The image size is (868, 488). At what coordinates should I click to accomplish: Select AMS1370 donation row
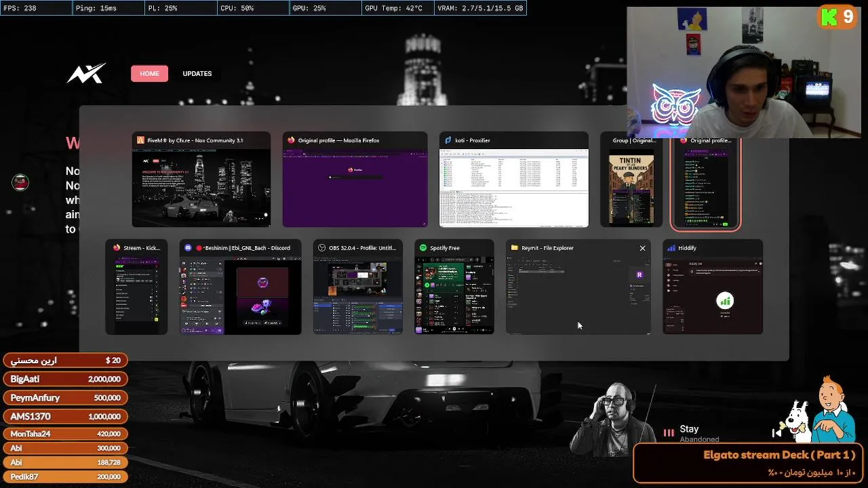pos(65,417)
